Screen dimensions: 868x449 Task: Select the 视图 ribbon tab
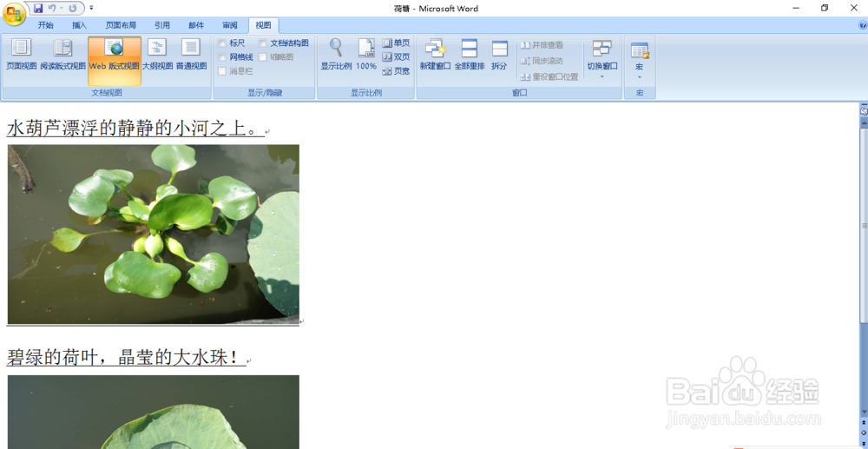point(264,25)
